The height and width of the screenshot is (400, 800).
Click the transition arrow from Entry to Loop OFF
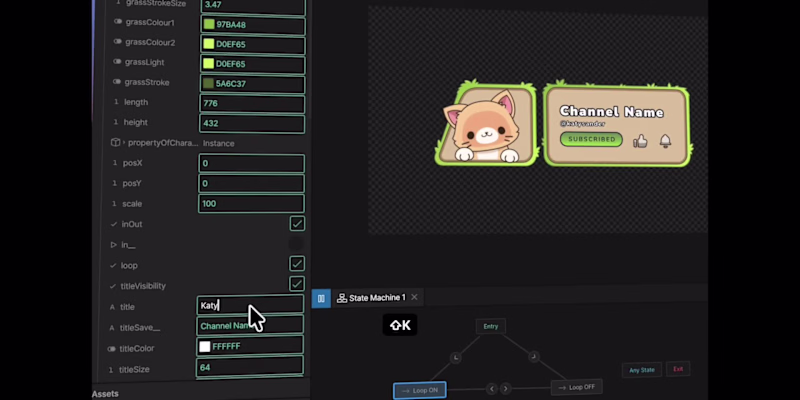click(x=534, y=356)
